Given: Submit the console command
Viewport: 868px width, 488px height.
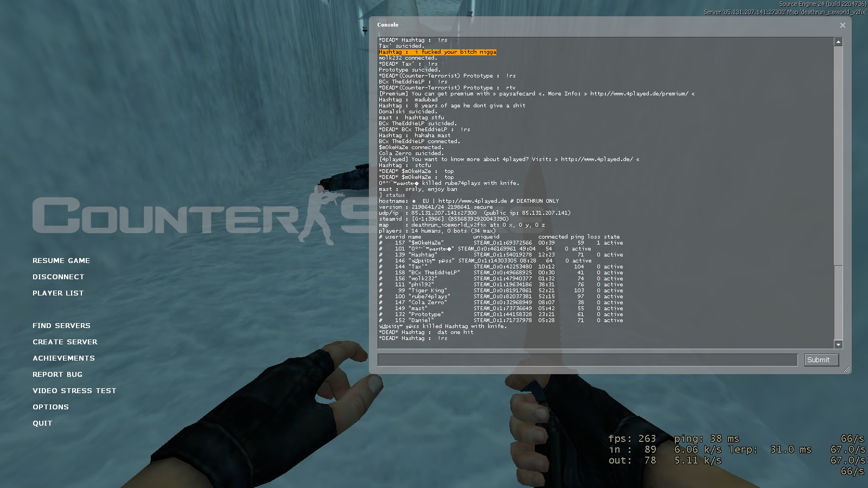Looking at the screenshot, I should click(x=821, y=360).
